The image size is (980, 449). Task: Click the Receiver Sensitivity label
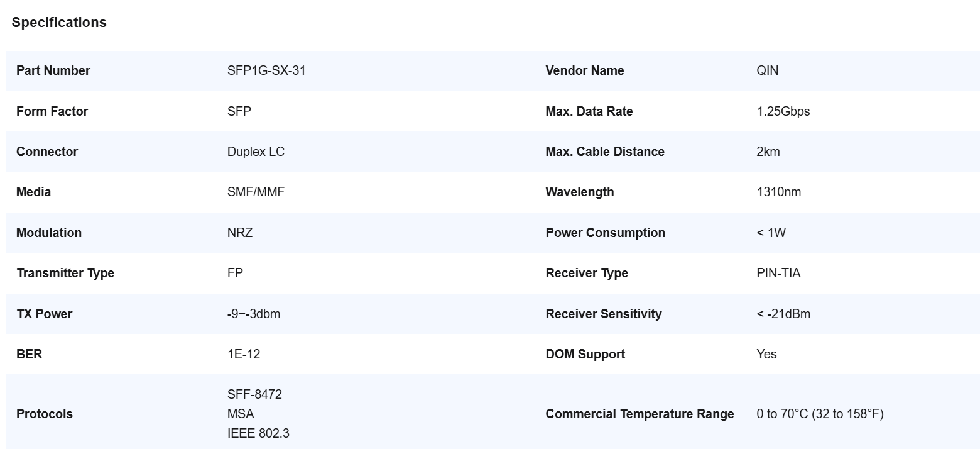(603, 314)
